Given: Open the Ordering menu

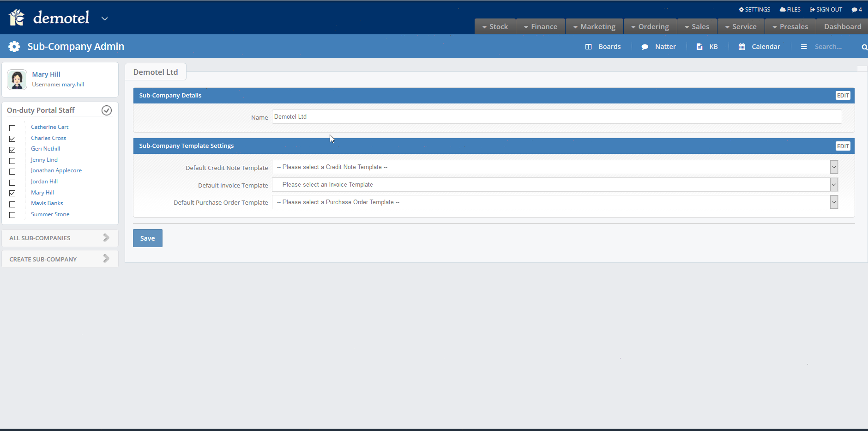Looking at the screenshot, I should coord(650,26).
